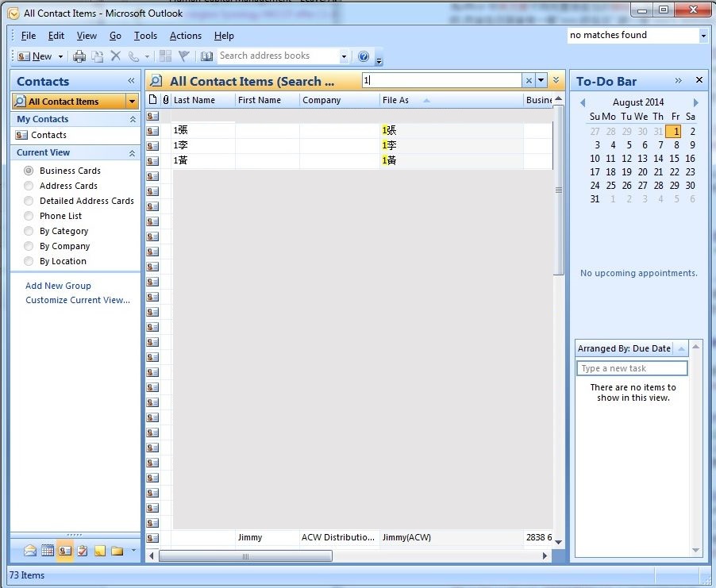Collapse the Current View group

point(132,153)
